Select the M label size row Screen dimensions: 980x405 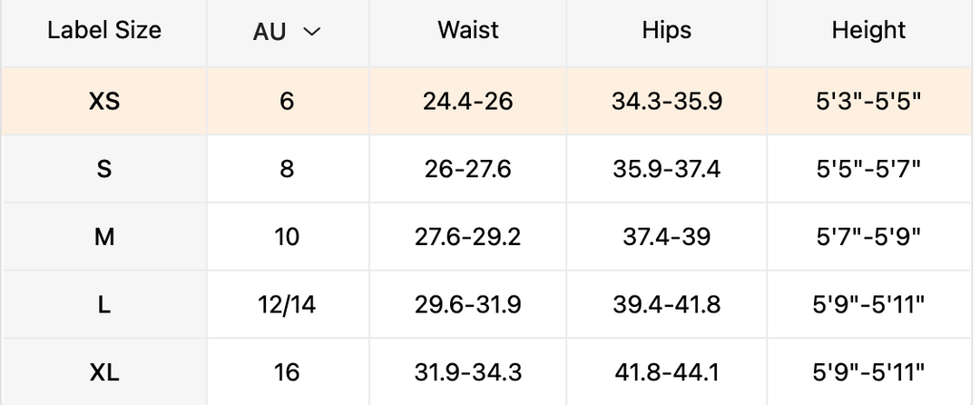click(104, 236)
